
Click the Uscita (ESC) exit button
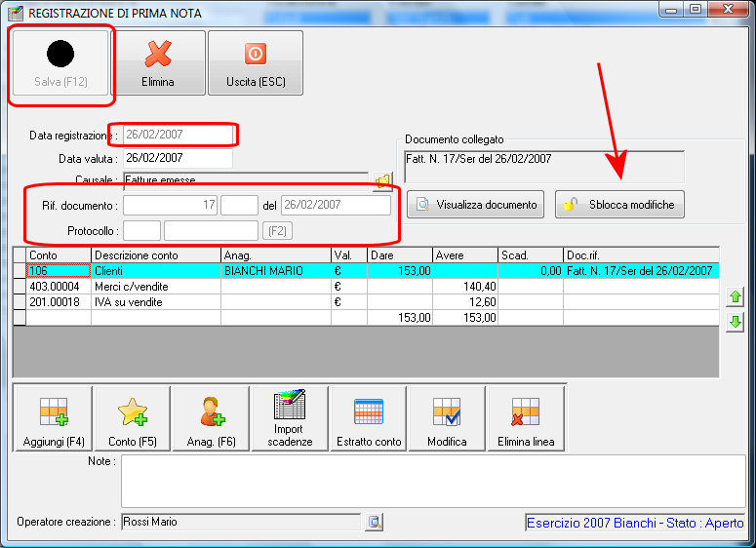click(x=256, y=63)
